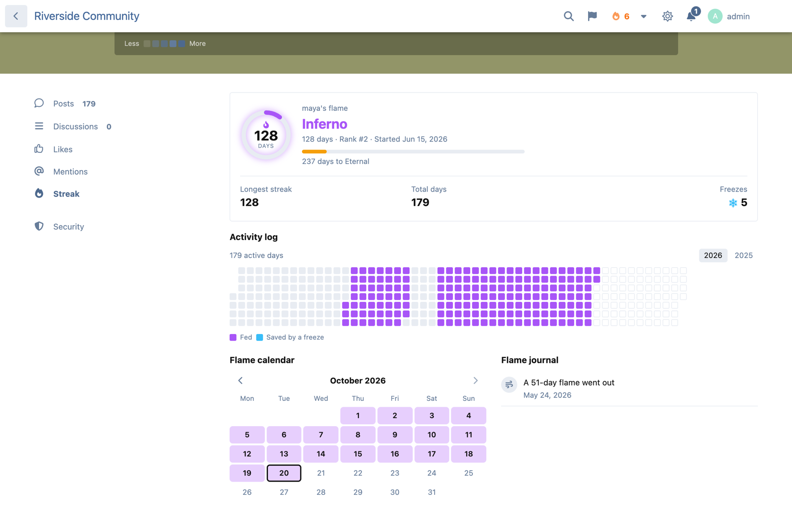Image resolution: width=792 pixels, height=532 pixels.
Task: Open the settings gear icon
Action: (667, 16)
